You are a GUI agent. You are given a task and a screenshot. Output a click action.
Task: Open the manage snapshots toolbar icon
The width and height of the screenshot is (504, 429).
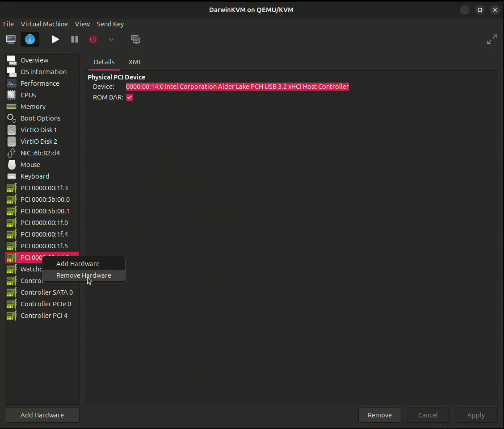[x=135, y=39]
